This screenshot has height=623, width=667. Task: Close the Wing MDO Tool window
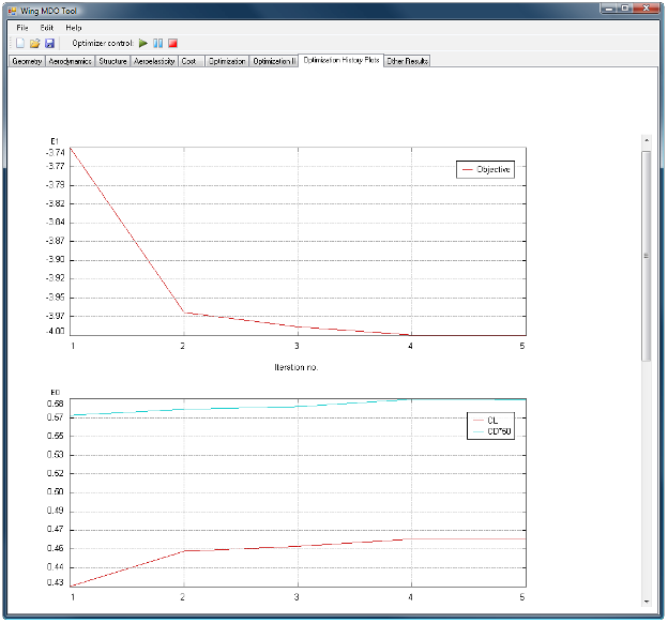coord(647,8)
